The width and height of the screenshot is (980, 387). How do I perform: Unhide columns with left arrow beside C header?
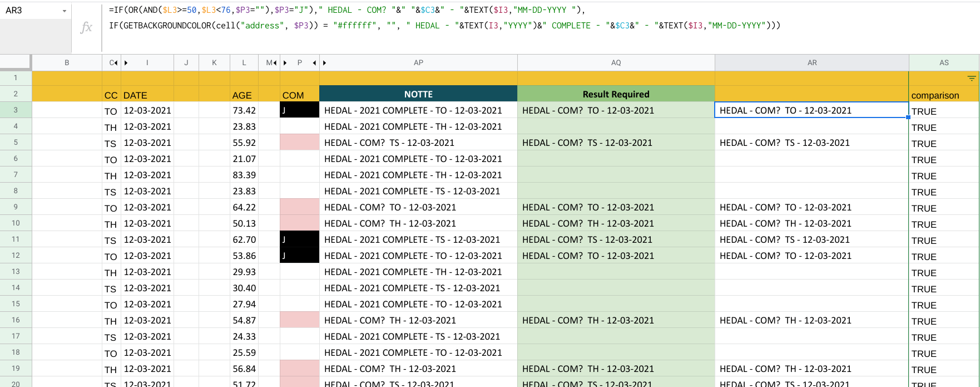point(116,63)
